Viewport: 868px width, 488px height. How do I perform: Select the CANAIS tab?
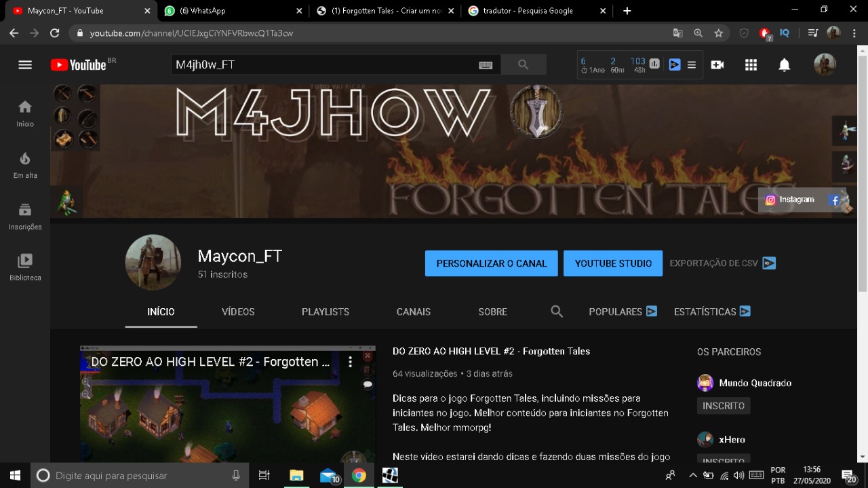point(414,312)
